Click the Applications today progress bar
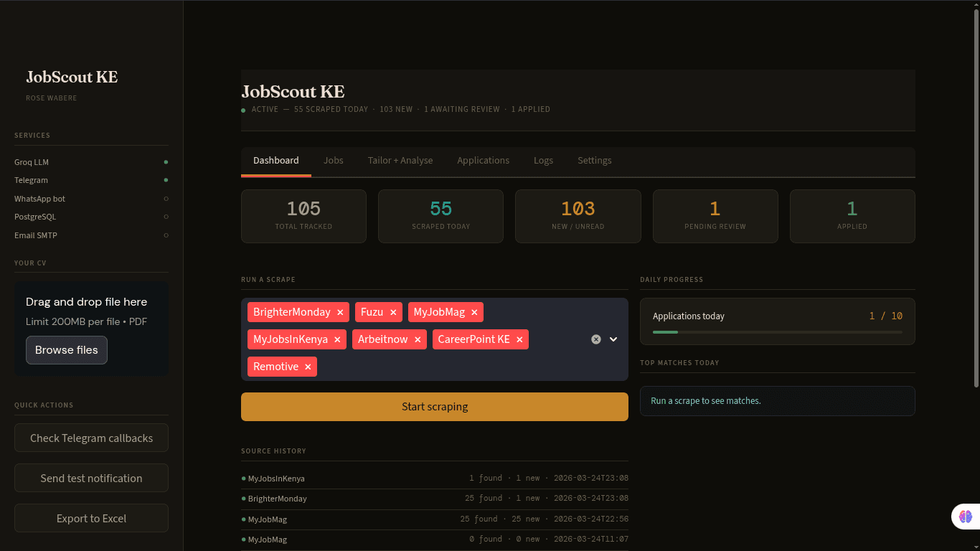This screenshot has width=980, height=551. click(777, 332)
